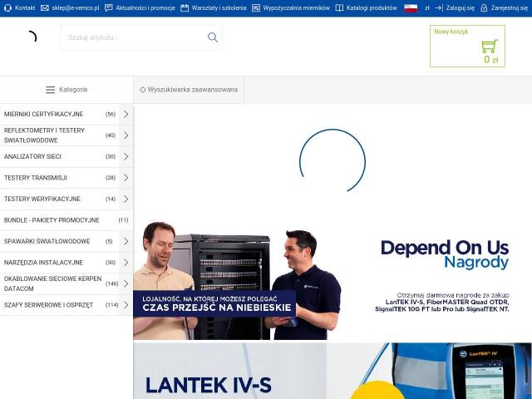
Task: Click the Wypożyczalnia mierników icon
Action: coord(256,7)
